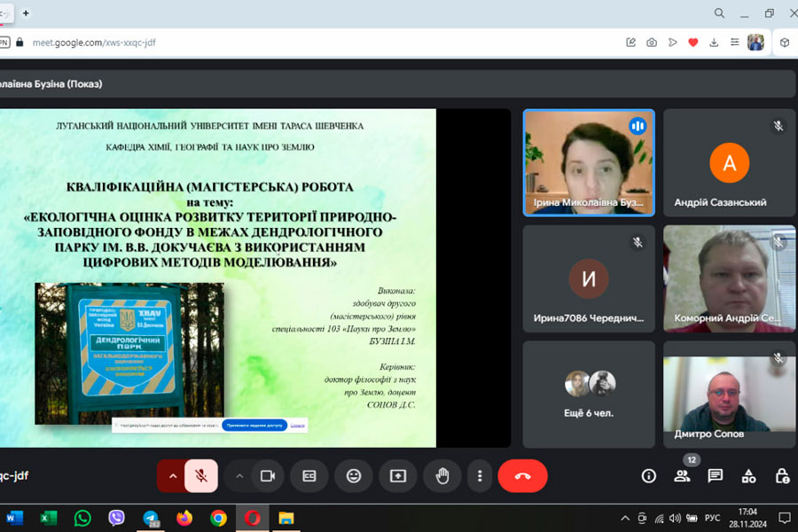Show the participants list panel
Viewport: 798px width, 532px height.
tap(682, 476)
